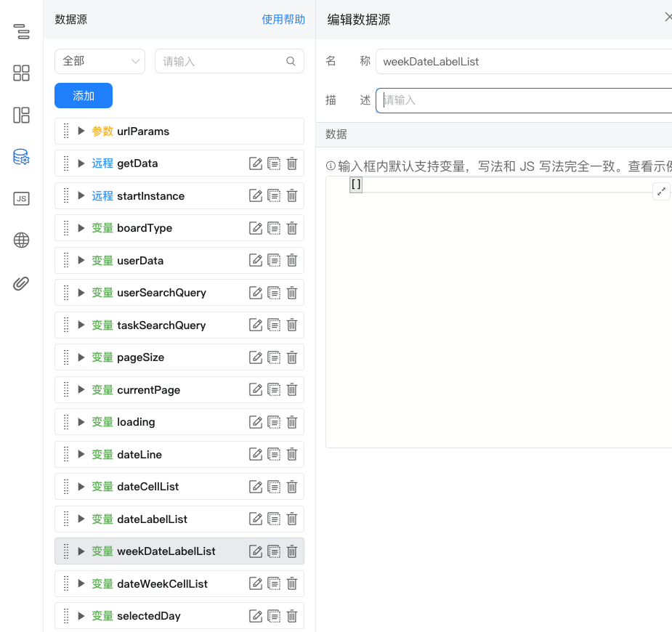Screen dimensions: 672x632
Task: Duplicate the userData variable
Action: coord(274,261)
